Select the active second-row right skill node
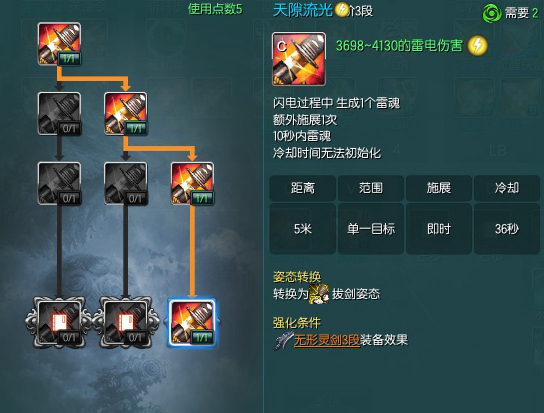Viewport: 544px width, 413px height. (x=126, y=113)
